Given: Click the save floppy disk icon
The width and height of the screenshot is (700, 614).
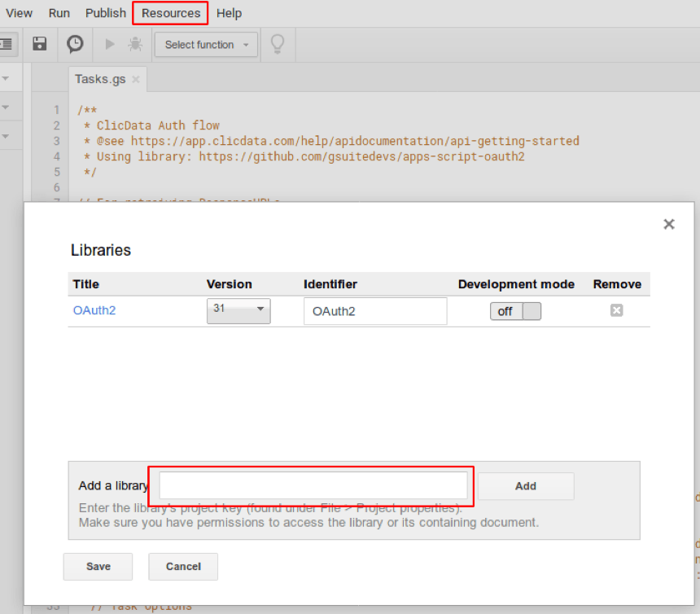Looking at the screenshot, I should point(40,44).
